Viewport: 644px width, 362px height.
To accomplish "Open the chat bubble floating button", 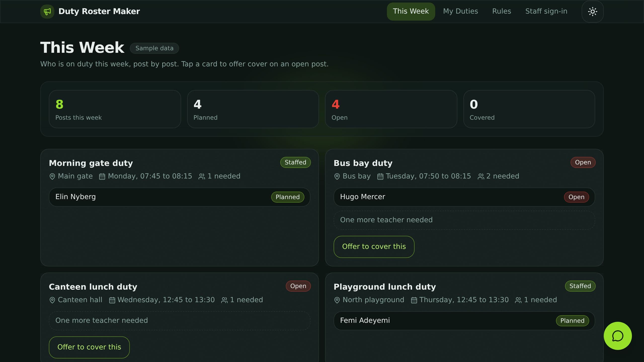I will pos(618,336).
